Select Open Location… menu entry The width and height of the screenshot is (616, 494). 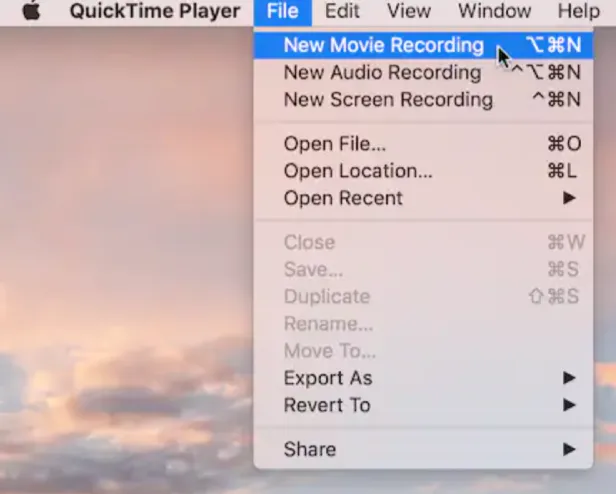358,171
